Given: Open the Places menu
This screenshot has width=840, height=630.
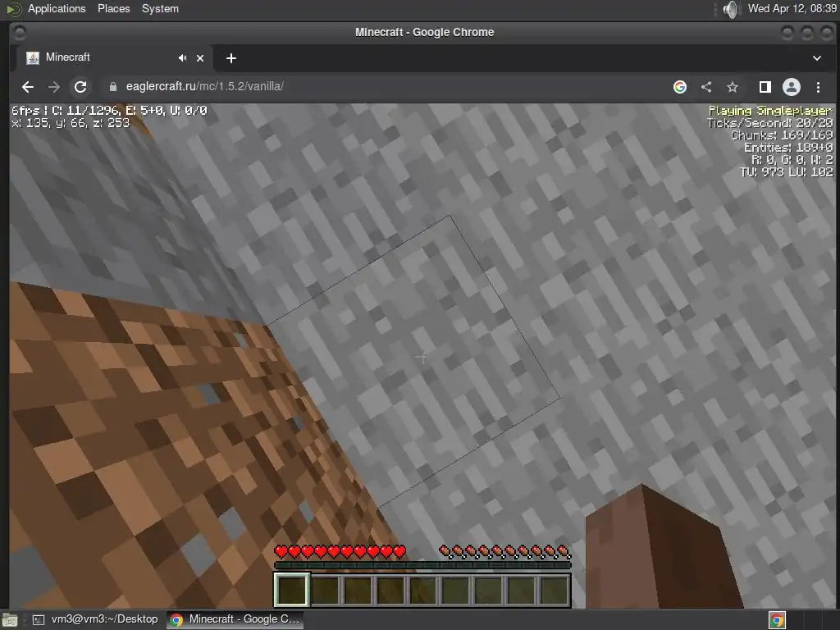Looking at the screenshot, I should point(113,8).
